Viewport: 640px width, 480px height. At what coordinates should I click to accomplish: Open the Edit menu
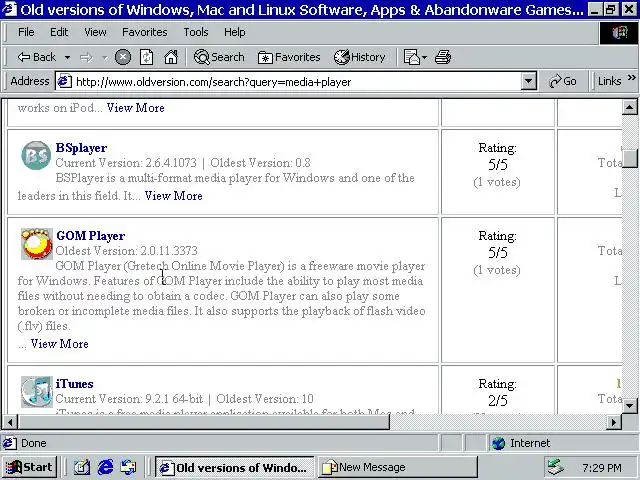[59, 32]
